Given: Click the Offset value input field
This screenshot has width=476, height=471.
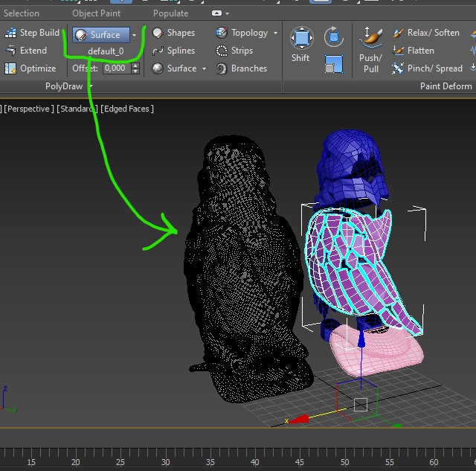Looking at the screenshot, I should tap(115, 68).
